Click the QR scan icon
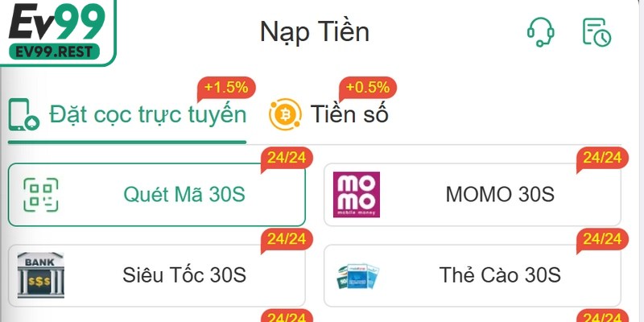The image size is (644, 322). (42, 194)
